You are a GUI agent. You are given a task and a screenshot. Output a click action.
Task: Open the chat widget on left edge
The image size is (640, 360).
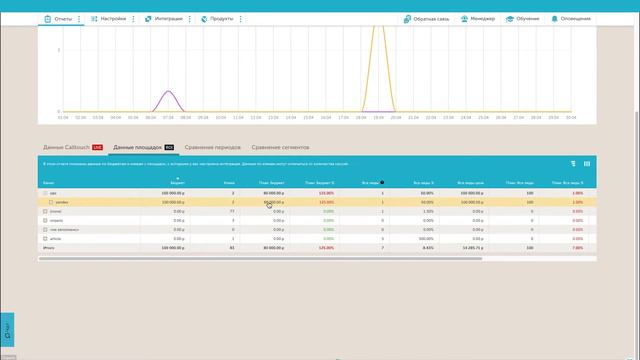coord(7,330)
